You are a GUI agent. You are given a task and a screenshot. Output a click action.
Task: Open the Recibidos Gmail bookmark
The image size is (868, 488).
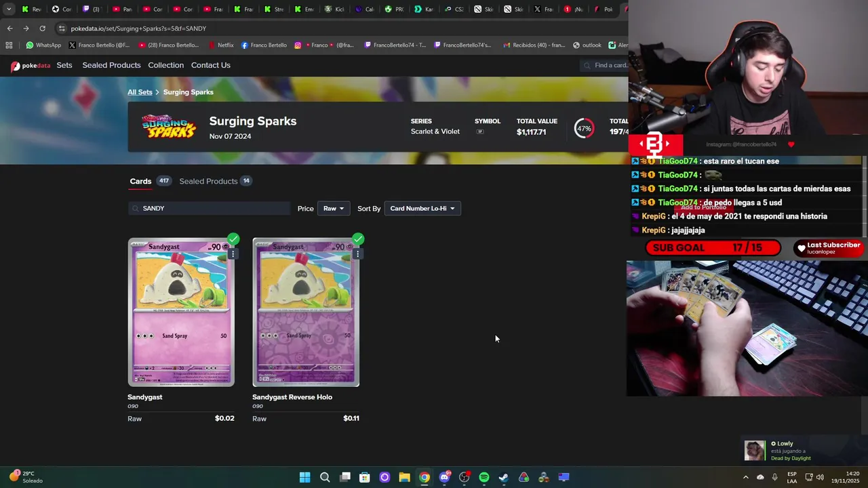[x=534, y=45]
